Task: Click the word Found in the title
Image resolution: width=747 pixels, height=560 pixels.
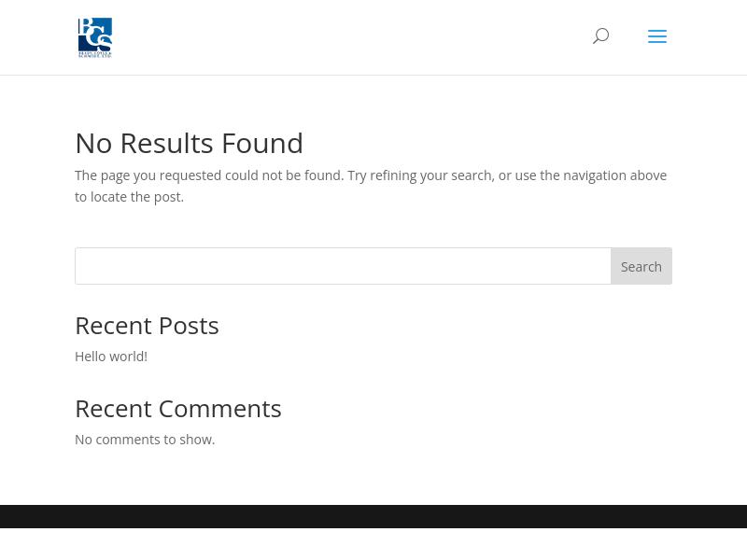Action: pos(262,144)
